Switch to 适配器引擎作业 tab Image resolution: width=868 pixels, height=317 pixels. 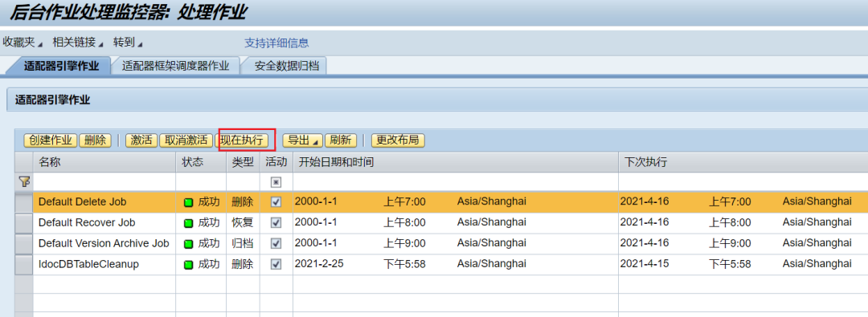coord(61,66)
